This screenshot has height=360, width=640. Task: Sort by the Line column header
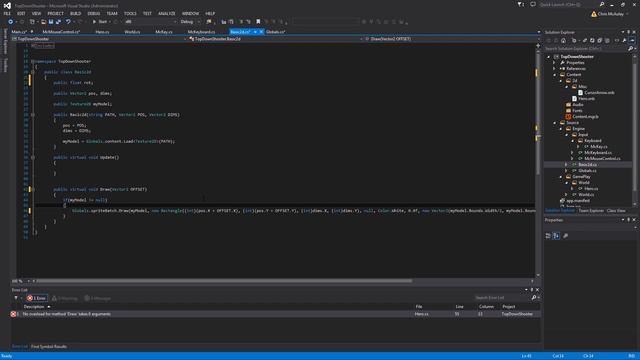460,307
